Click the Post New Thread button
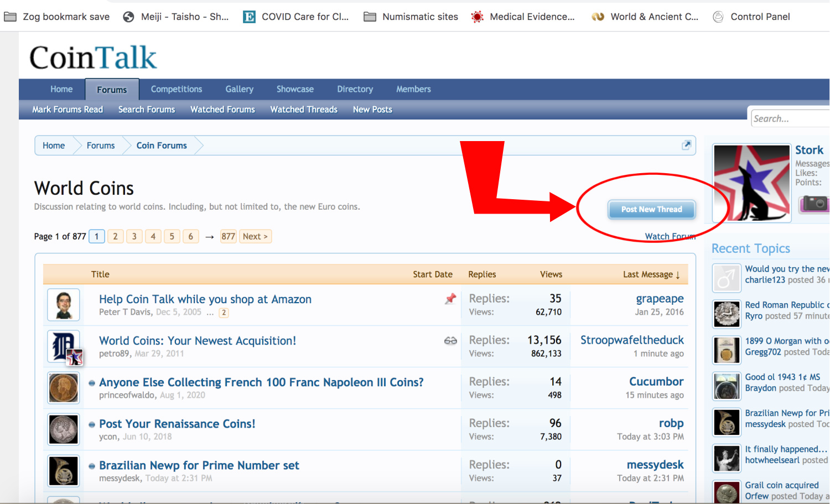This screenshot has height=504, width=830. pos(651,209)
